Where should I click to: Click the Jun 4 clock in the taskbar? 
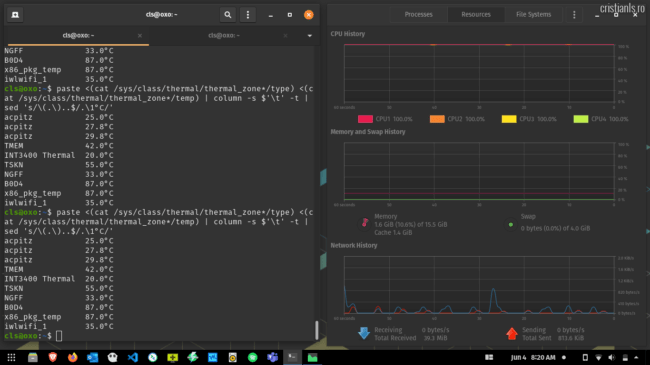tap(533, 358)
